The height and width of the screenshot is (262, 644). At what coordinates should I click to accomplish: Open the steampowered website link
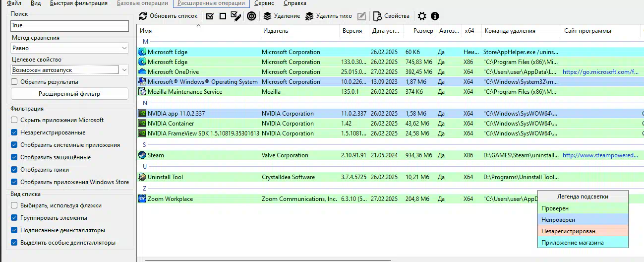(600, 155)
